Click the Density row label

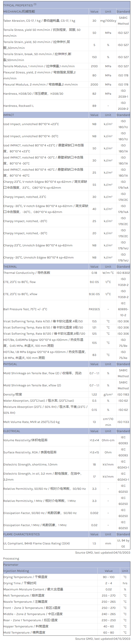[13, 394]
